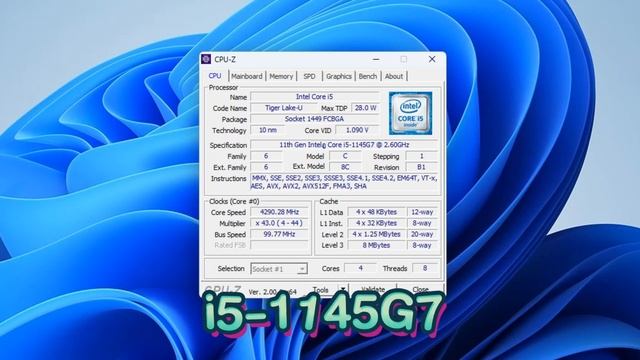This screenshot has width=640, height=360.
Task: Click the Stepping value '1'
Action: point(422,156)
